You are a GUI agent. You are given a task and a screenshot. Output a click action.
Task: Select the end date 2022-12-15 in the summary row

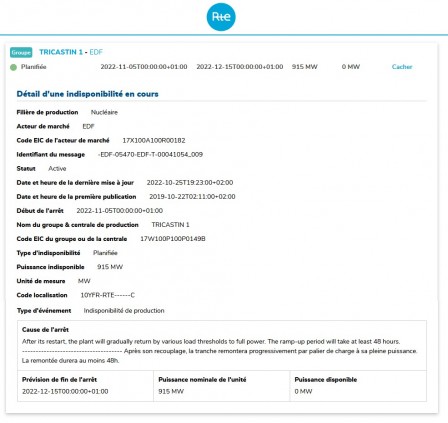tap(240, 67)
